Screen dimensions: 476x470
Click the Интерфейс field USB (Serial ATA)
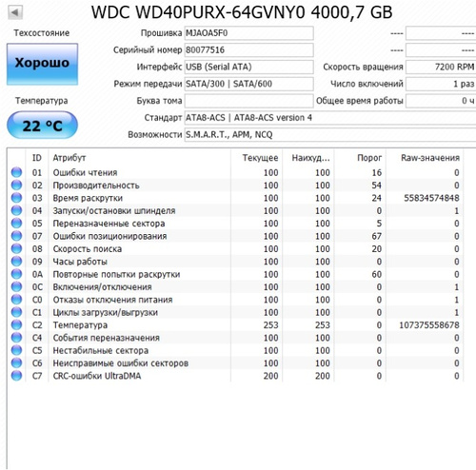coord(248,67)
